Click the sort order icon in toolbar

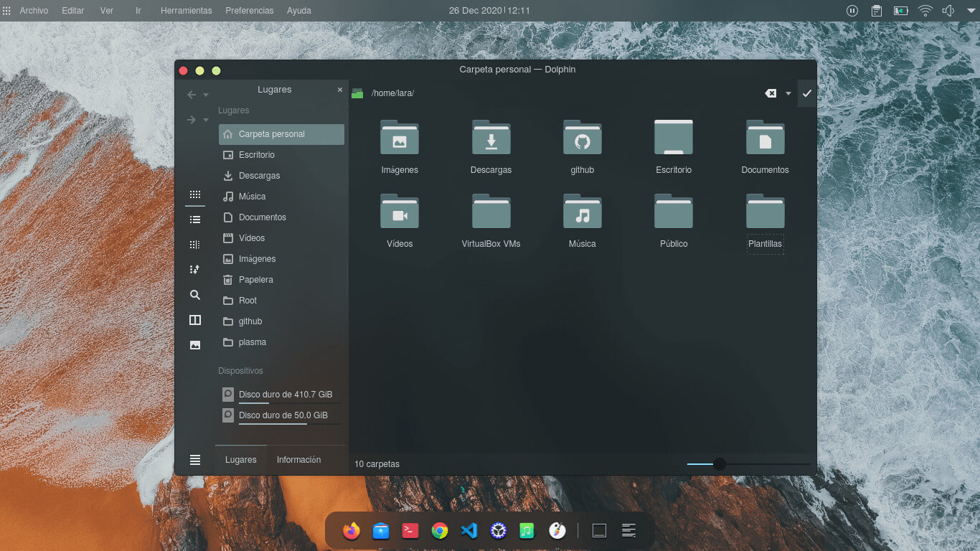pos(194,270)
